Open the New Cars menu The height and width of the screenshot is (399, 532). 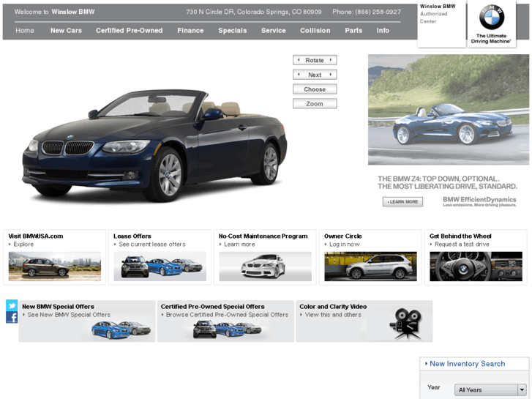(x=66, y=31)
